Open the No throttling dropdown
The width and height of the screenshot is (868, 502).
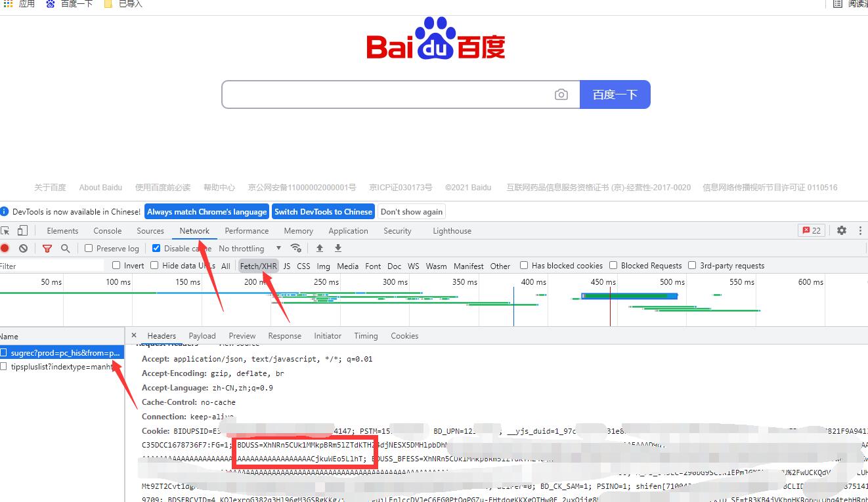250,249
